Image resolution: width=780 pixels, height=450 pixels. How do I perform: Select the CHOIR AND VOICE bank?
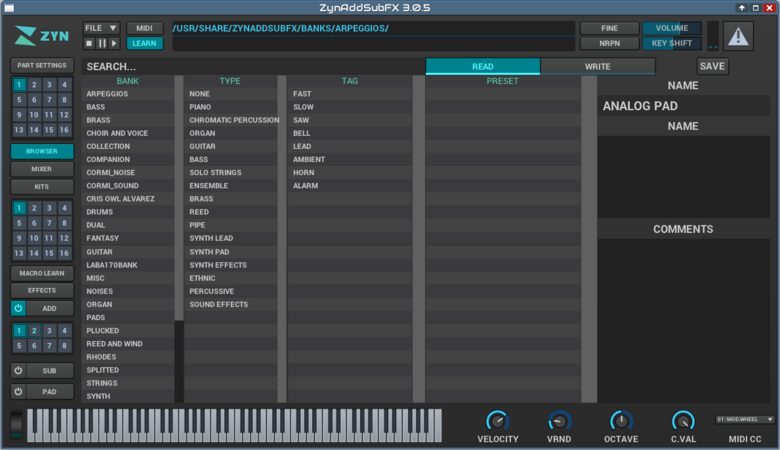coord(128,133)
